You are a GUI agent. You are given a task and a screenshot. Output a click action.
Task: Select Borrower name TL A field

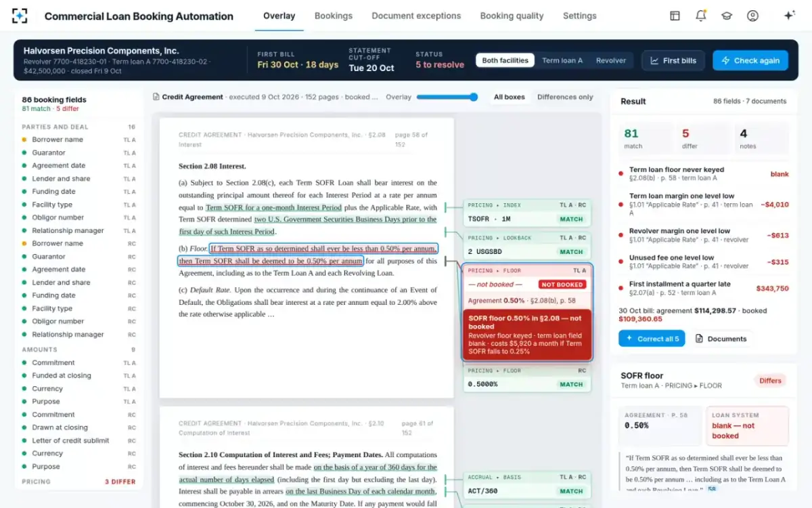click(78, 140)
